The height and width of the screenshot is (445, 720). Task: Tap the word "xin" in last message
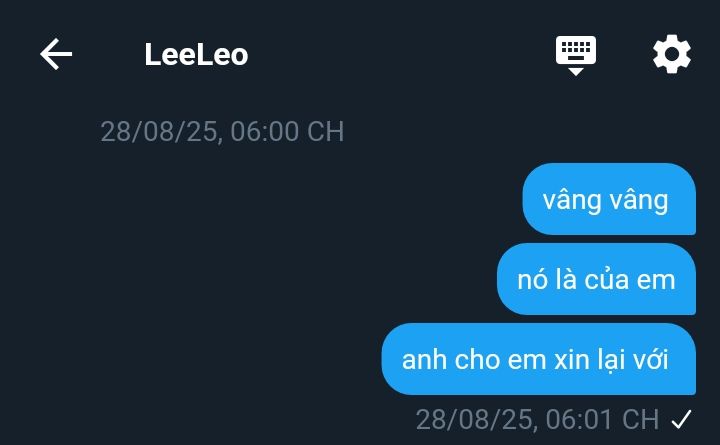pyautogui.click(x=572, y=360)
